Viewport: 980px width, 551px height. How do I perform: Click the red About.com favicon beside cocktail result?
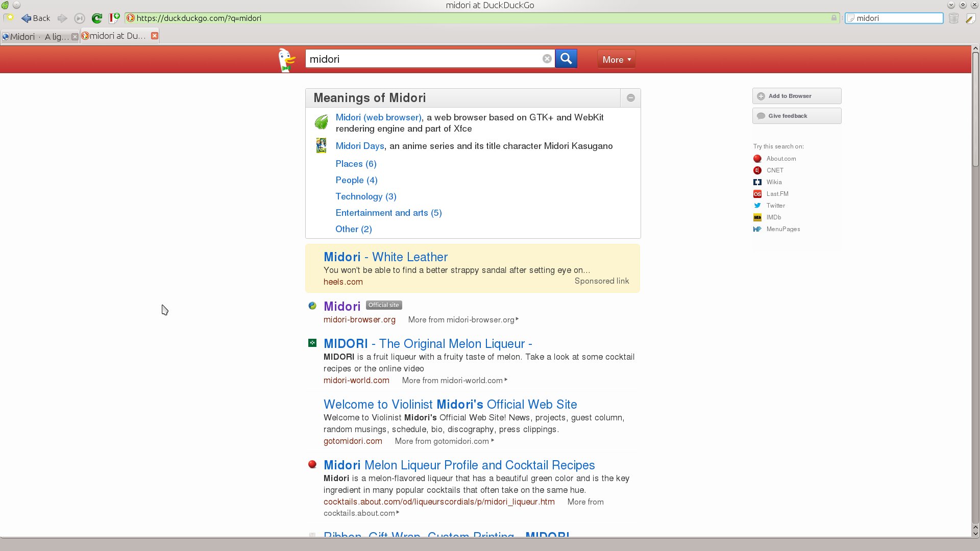[x=312, y=465]
